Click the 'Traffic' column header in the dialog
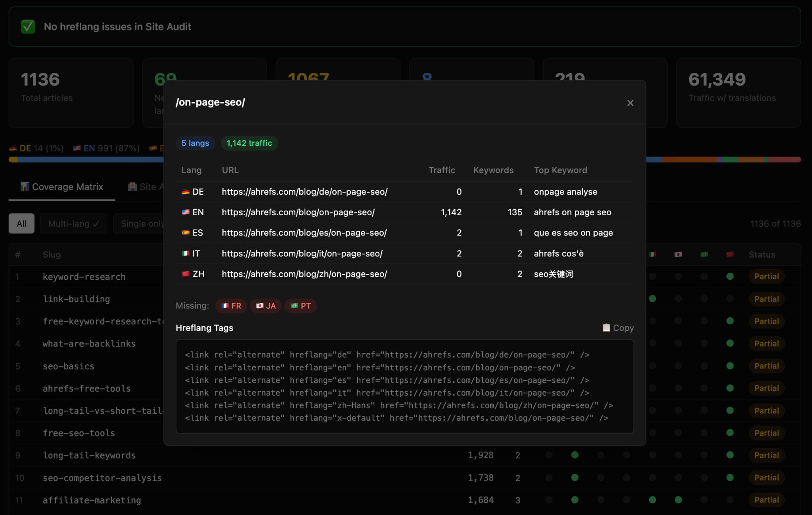This screenshot has width=812, height=515. click(442, 170)
